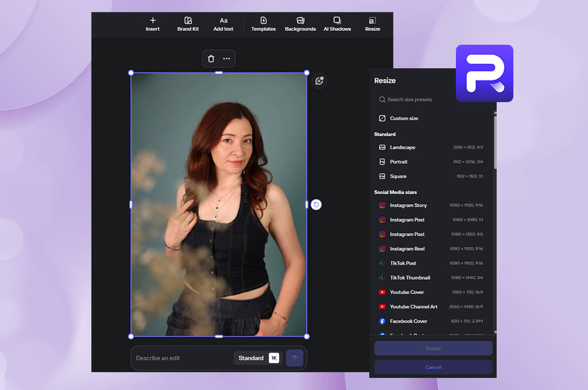The height and width of the screenshot is (390, 588).
Task: Select the Youtube Channel Art preset
Action: 431,306
